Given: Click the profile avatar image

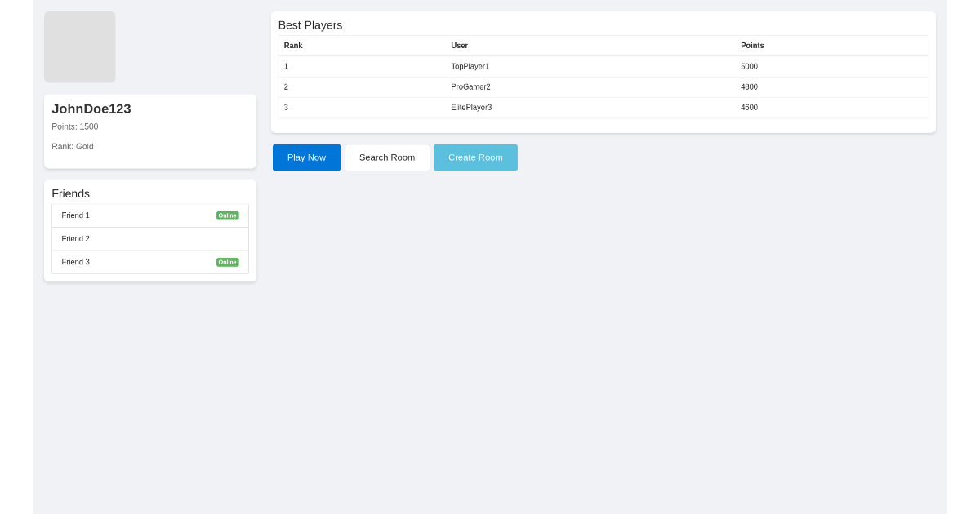Looking at the screenshot, I should pos(79,47).
